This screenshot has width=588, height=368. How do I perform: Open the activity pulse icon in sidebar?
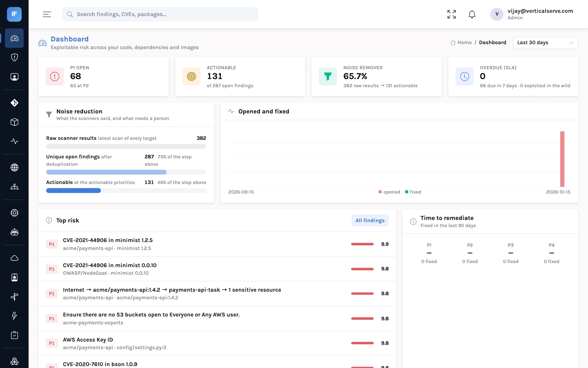click(14, 141)
